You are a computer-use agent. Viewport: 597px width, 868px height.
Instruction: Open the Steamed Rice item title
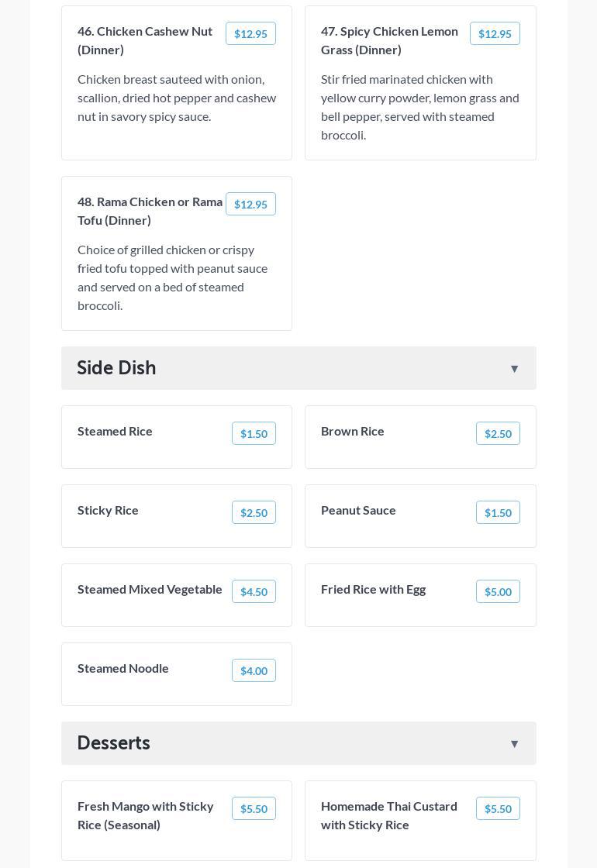click(115, 432)
